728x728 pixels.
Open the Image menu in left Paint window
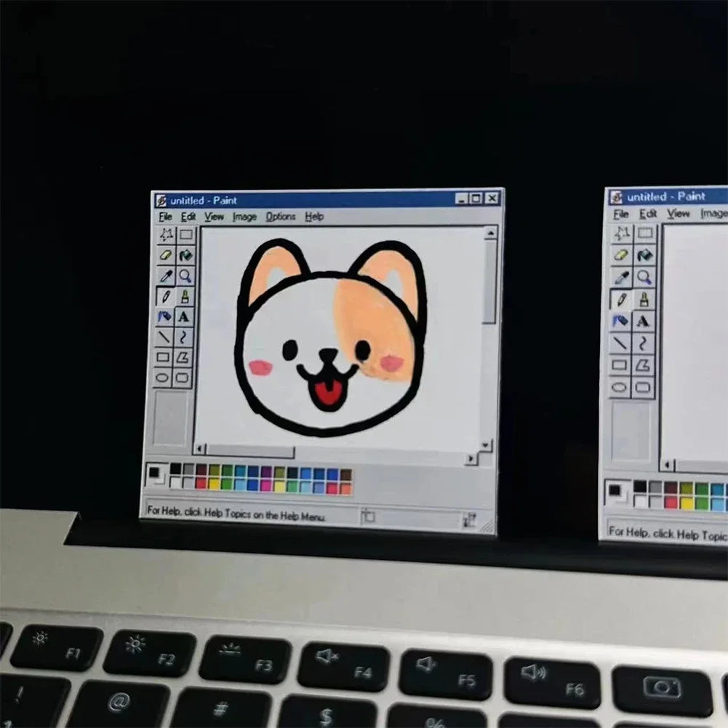pyautogui.click(x=244, y=217)
